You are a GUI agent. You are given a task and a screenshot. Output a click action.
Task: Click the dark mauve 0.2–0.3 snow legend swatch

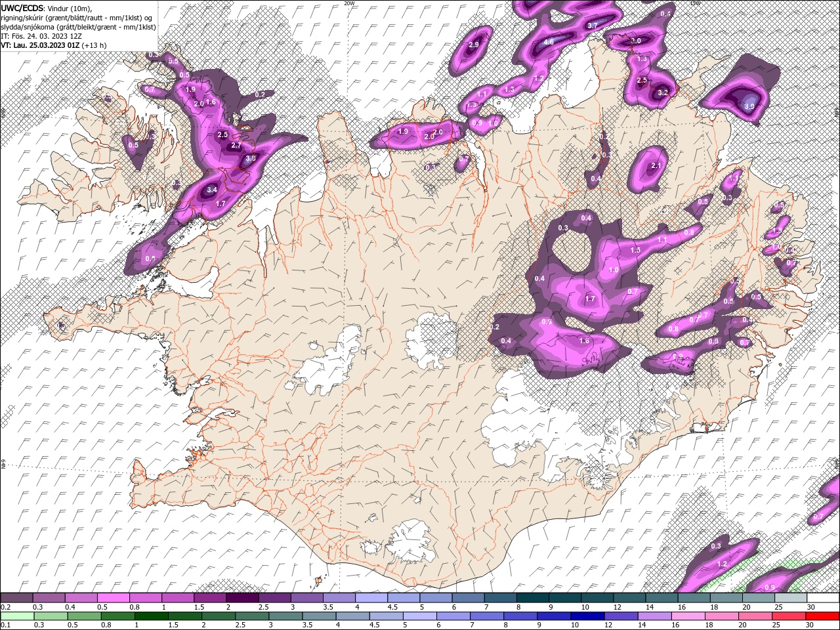(x=16, y=598)
